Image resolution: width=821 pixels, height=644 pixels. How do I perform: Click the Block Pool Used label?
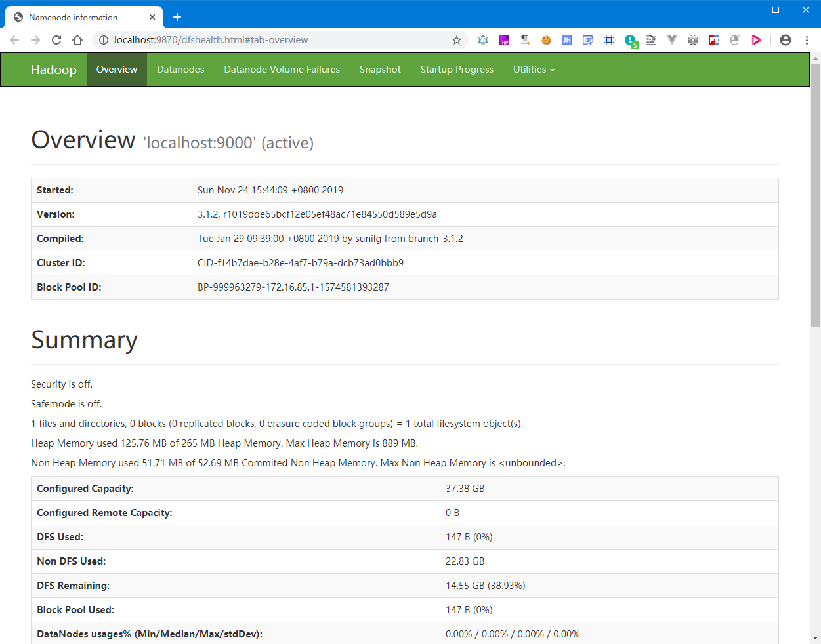75,610
